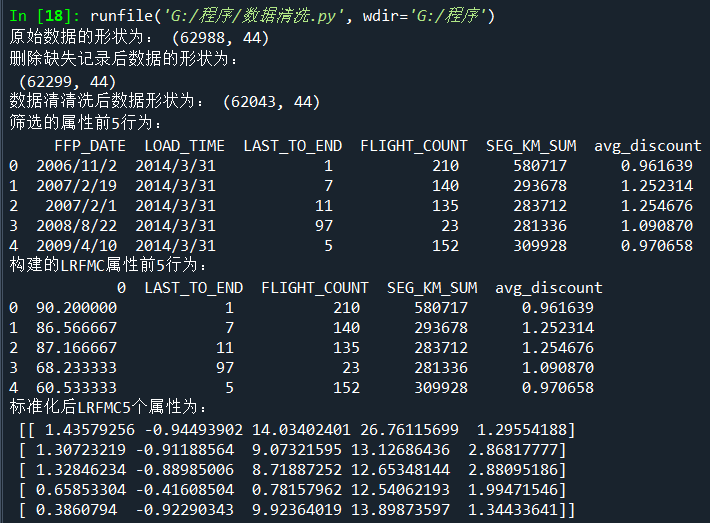Click 309928 in the LRFMC table
The image size is (710, 523).
click(x=441, y=388)
